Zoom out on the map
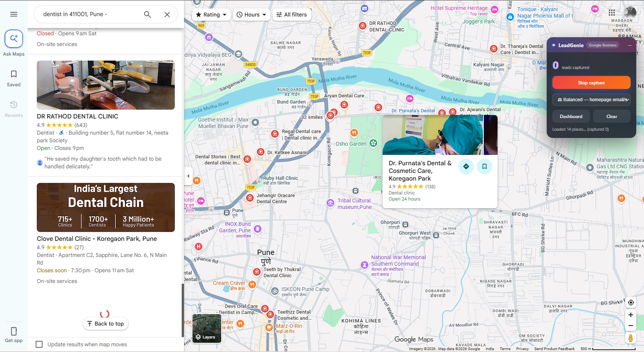Viewport: 644px width, 352px height. pyautogui.click(x=631, y=326)
